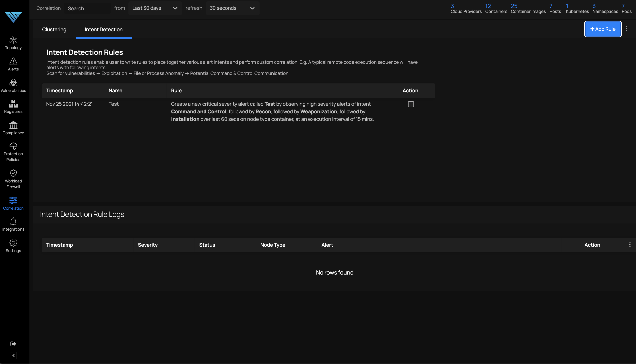The width and height of the screenshot is (636, 364).
Task: Click the Test rule description text
Action: click(x=272, y=112)
